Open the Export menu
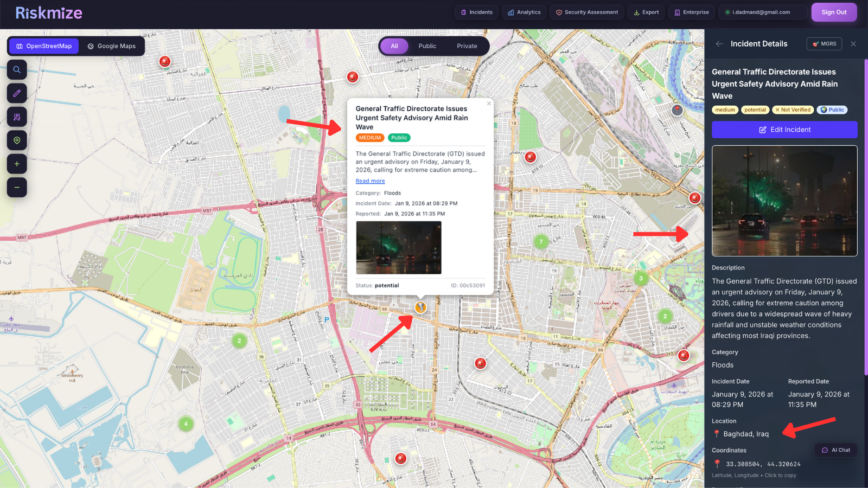 pyautogui.click(x=646, y=12)
